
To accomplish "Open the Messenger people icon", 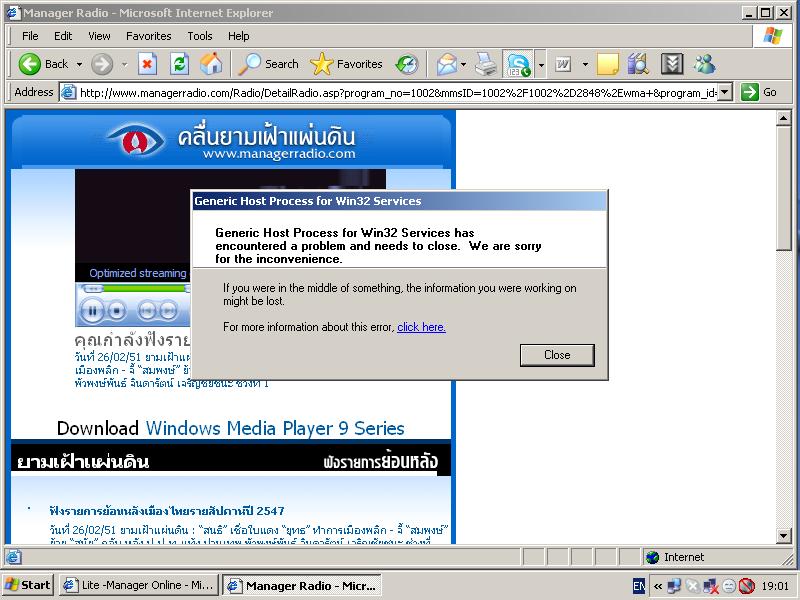I will (x=705, y=64).
